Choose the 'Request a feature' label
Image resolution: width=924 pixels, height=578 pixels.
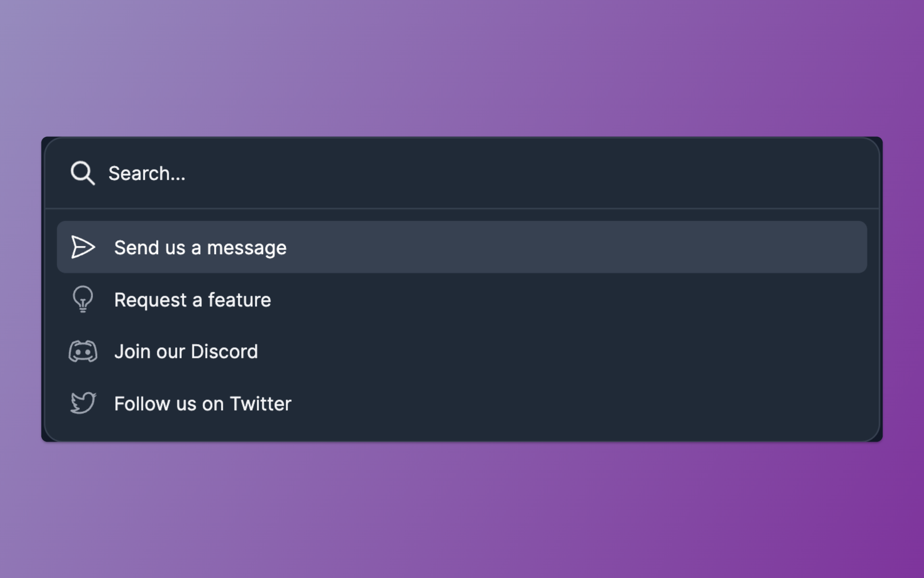point(192,300)
